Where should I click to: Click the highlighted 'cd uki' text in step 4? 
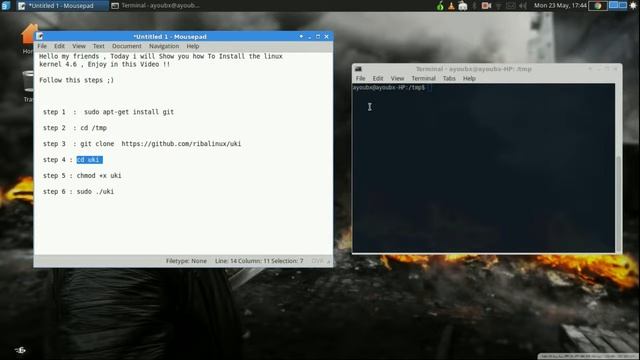(89, 160)
